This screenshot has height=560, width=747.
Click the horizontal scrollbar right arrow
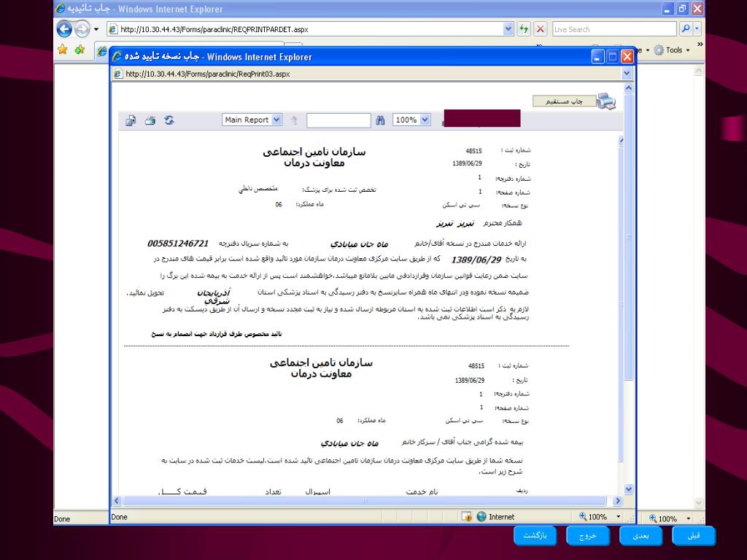pos(618,501)
